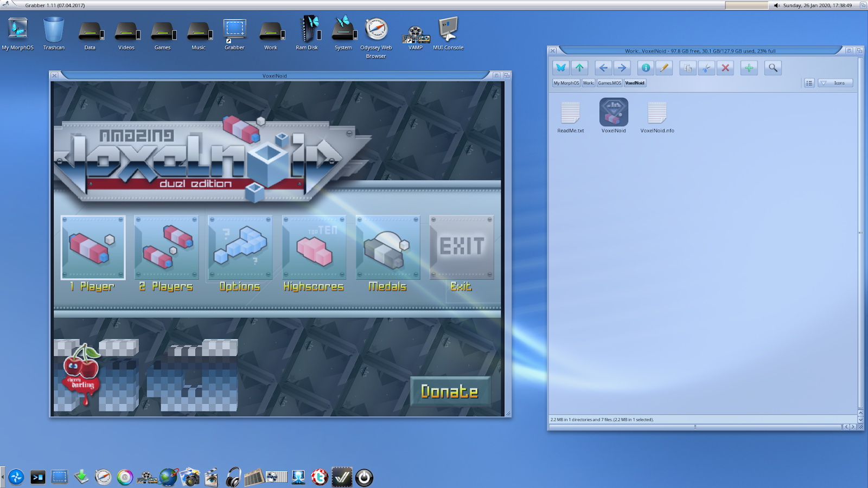The height and width of the screenshot is (488, 868).
Task: Open the green download arrow icon in dock
Action: click(81, 477)
